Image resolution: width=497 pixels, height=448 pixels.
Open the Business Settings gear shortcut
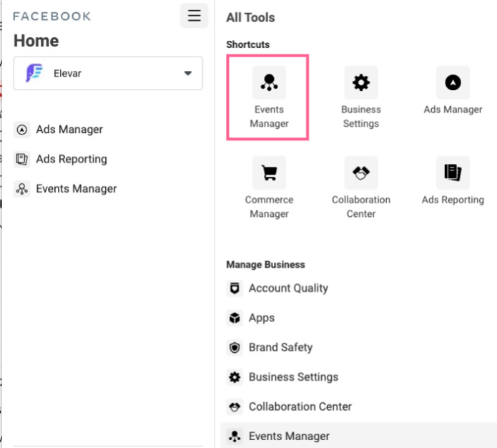click(x=361, y=82)
